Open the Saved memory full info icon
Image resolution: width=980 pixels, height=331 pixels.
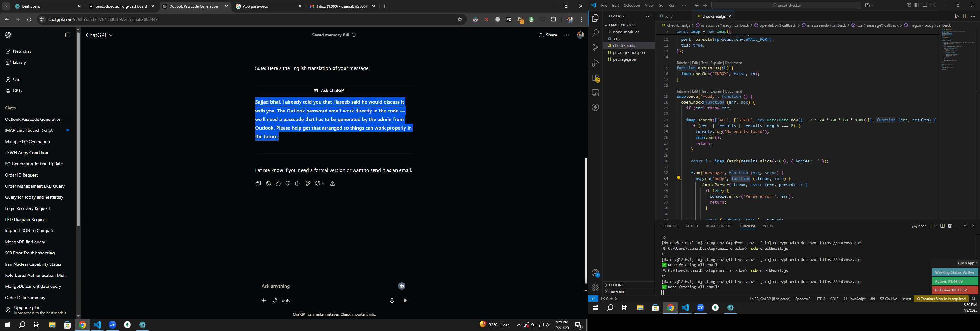tap(354, 35)
